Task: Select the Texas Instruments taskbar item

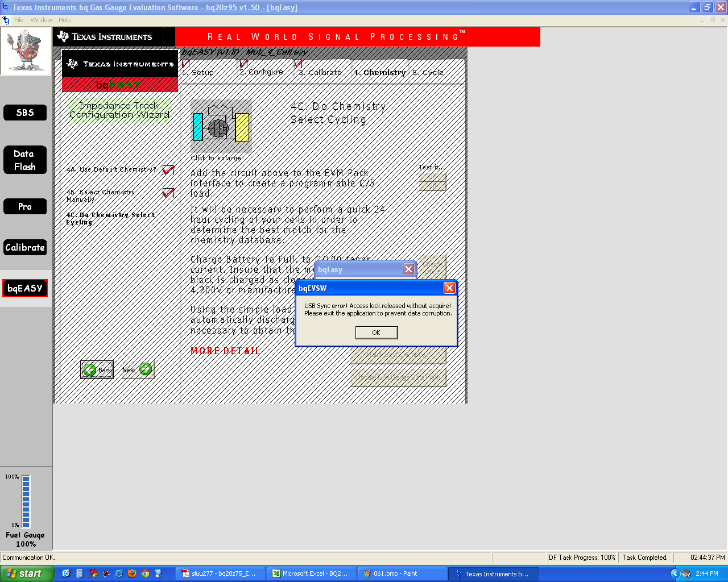Action: click(493, 573)
